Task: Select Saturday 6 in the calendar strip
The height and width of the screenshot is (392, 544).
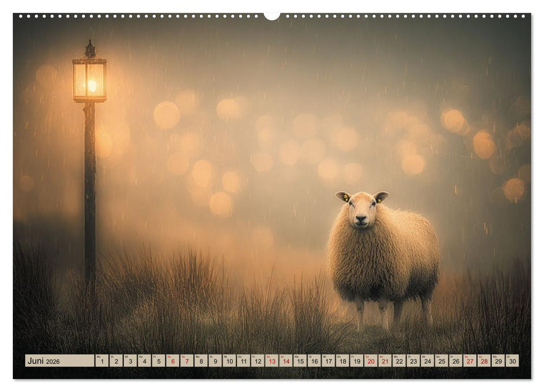Action: click(x=173, y=361)
